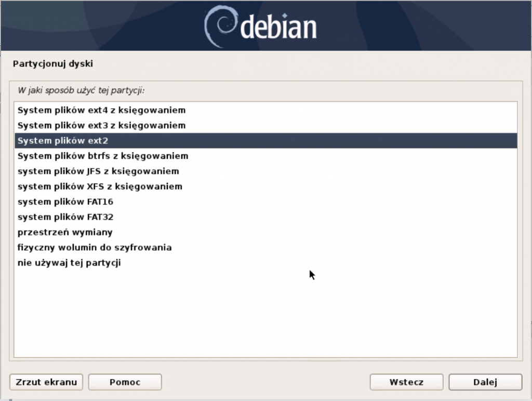
Task: Choose przestrzeń wymiany (swap) option
Action: pos(65,232)
